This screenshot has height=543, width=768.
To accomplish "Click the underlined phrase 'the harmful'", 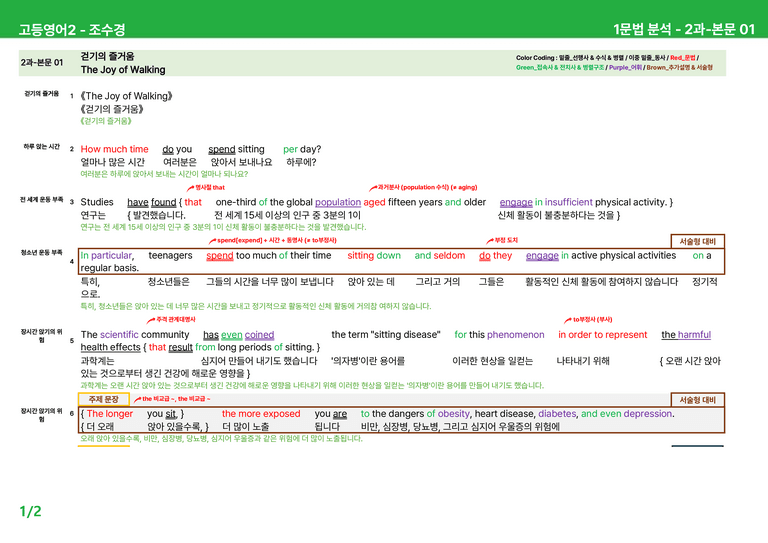I will (686, 335).
